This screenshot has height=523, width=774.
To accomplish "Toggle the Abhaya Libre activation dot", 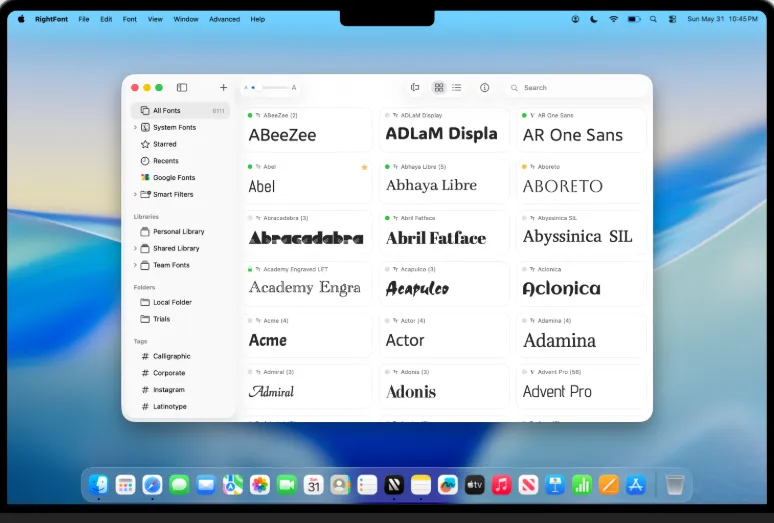I will [387, 167].
